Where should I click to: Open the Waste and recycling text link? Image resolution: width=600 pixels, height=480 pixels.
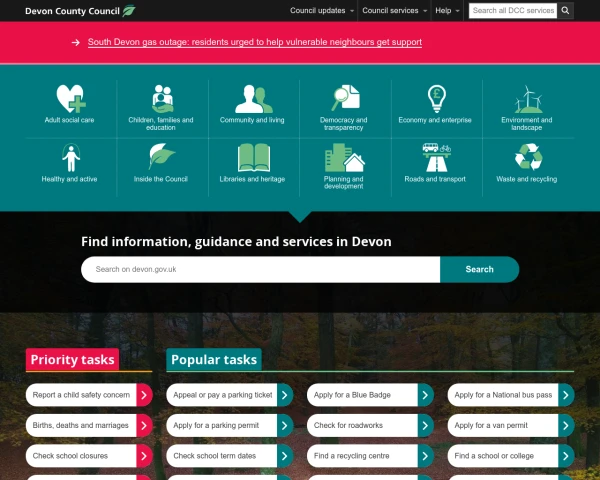tap(527, 179)
